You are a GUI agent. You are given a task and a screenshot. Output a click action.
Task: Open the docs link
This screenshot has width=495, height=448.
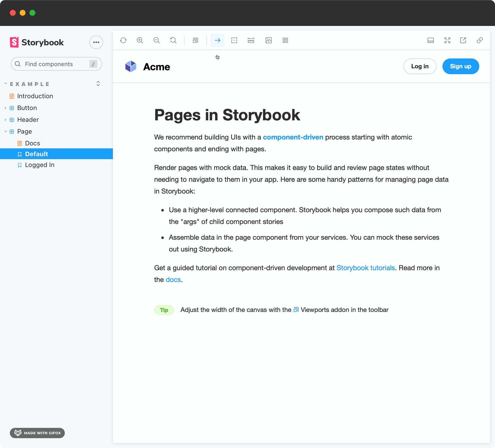tap(173, 280)
